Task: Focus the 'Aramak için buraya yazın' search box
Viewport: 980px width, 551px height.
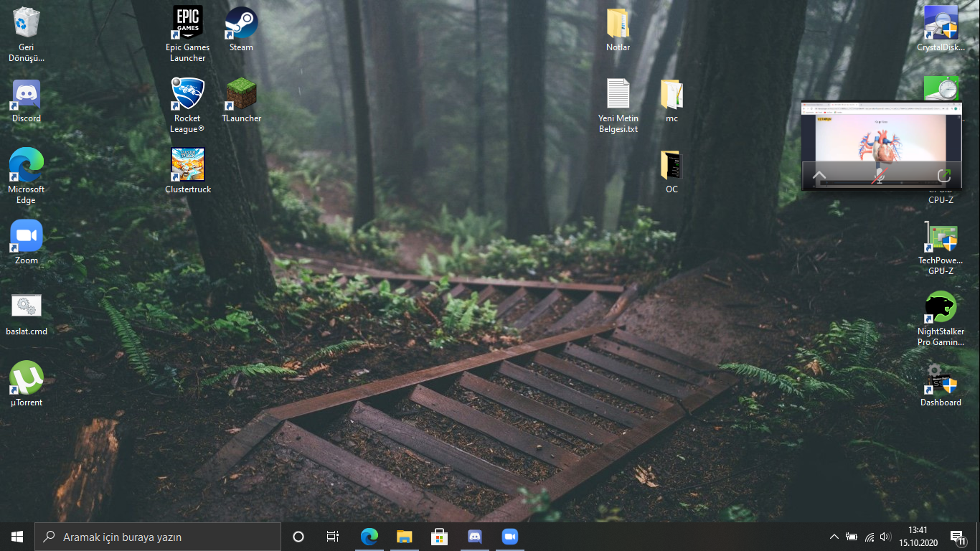Action: pos(158,537)
